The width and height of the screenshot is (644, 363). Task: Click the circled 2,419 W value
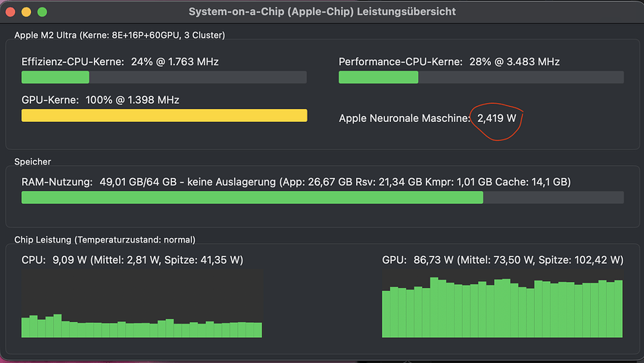496,118
